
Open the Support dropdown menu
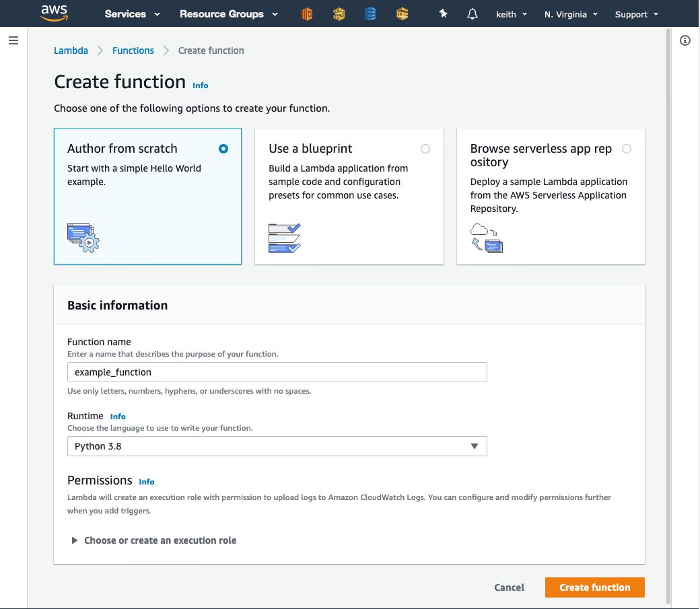637,14
